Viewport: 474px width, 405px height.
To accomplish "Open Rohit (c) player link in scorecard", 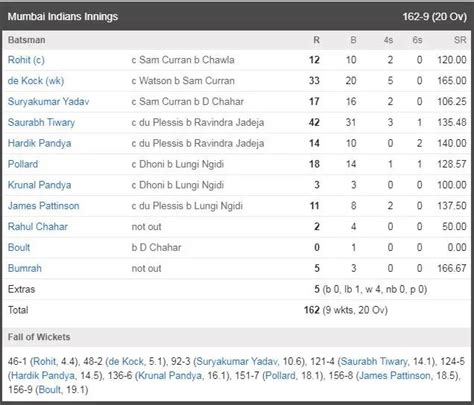I will coord(26,60).
